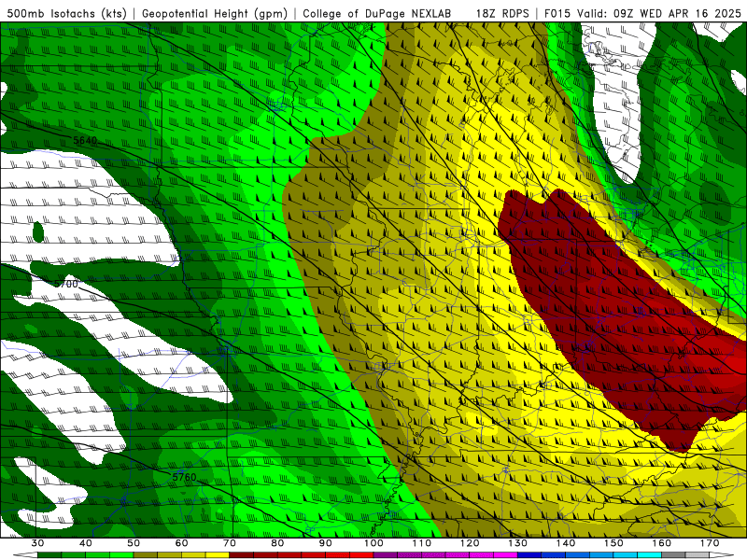747x560 pixels.
Task: Click the 120 knot colorbar label
Action: click(470, 543)
